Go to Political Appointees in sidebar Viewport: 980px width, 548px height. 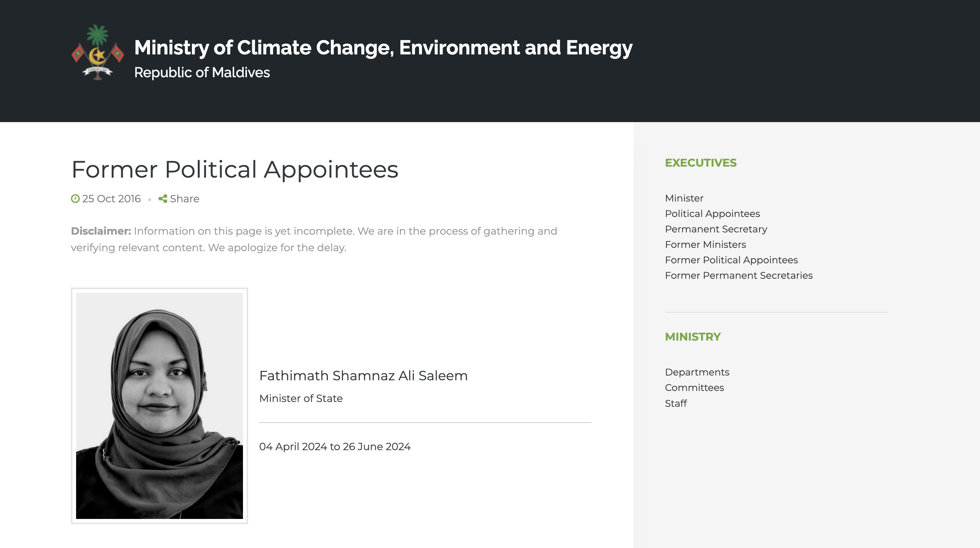pos(712,214)
